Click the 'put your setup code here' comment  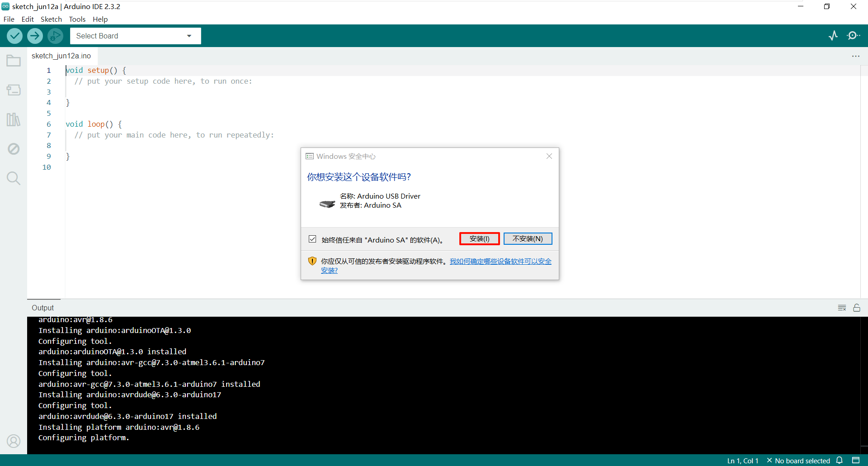163,81
